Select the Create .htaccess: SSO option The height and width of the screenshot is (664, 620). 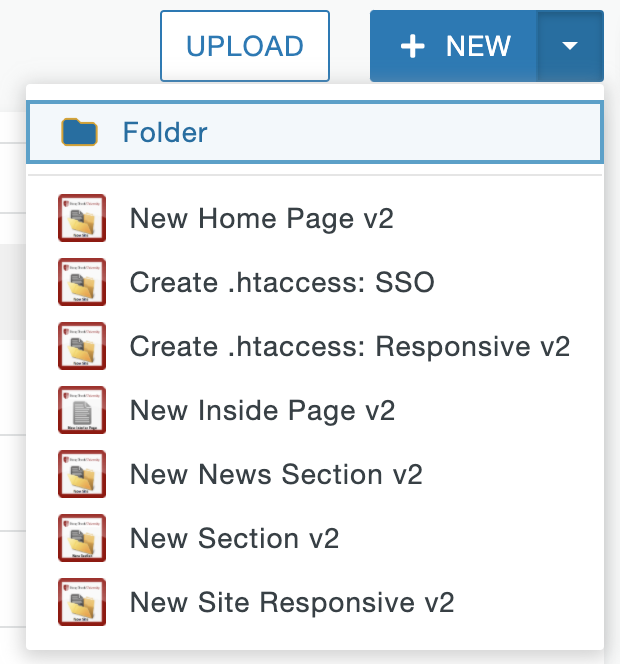(282, 283)
